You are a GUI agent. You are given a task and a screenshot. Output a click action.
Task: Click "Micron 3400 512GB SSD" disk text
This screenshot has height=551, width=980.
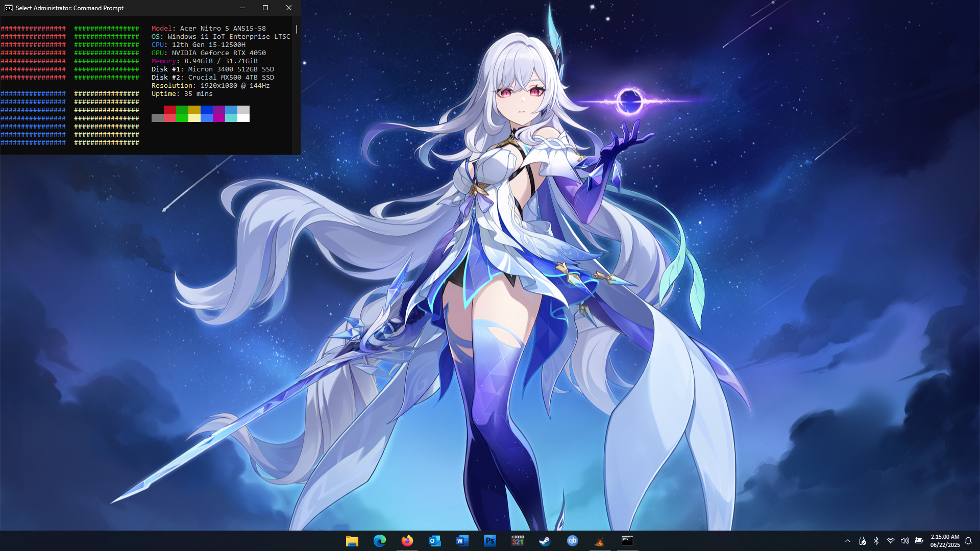pyautogui.click(x=231, y=69)
